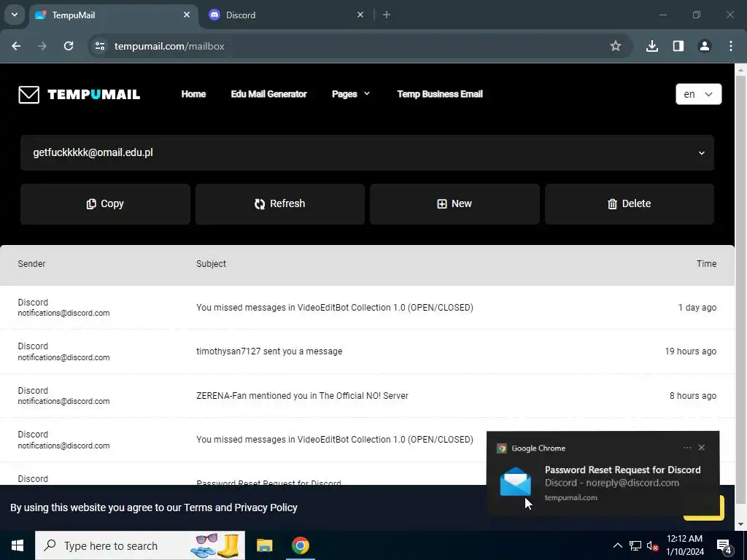Reload the page with the browser reload icon
747x560 pixels.
coord(69,46)
